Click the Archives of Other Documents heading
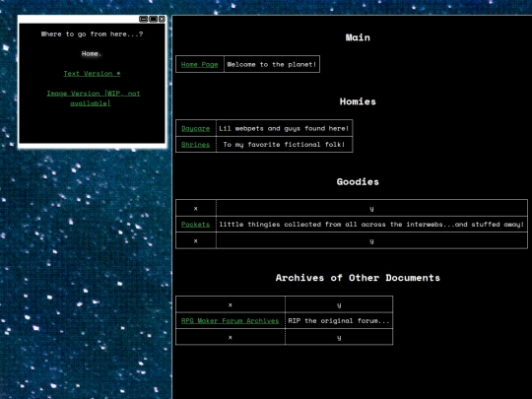This screenshot has height=399, width=532. pos(358,278)
